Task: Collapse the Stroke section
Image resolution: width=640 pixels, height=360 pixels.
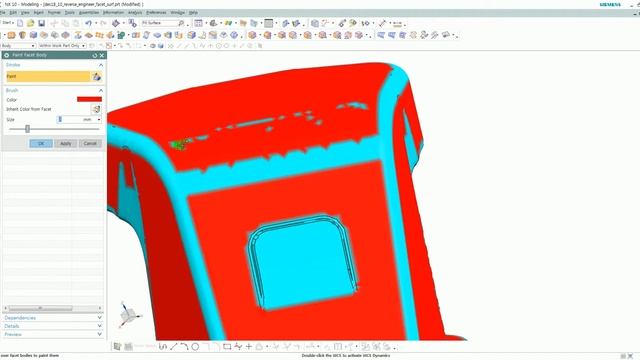Action: 100,65
